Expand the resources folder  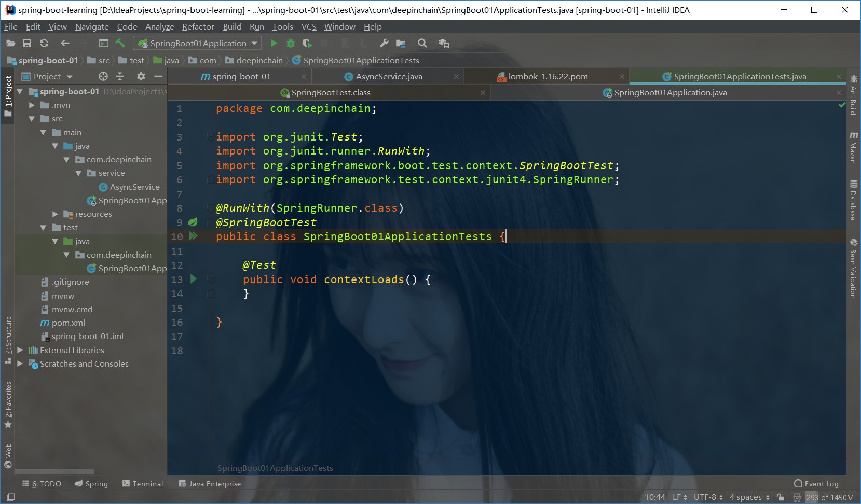click(x=55, y=214)
